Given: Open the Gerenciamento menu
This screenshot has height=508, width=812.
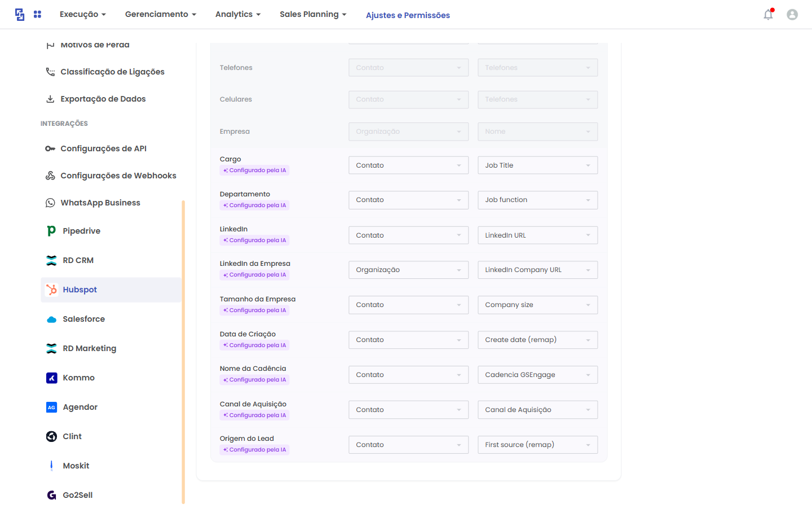Looking at the screenshot, I should [161, 14].
